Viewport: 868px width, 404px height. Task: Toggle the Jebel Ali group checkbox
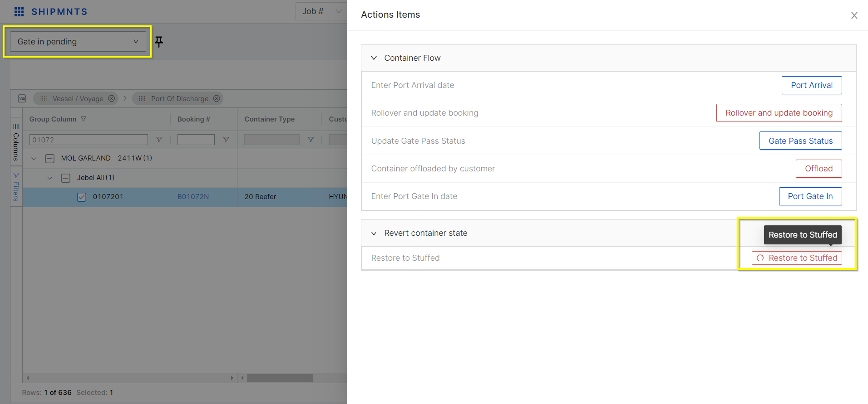click(x=66, y=178)
